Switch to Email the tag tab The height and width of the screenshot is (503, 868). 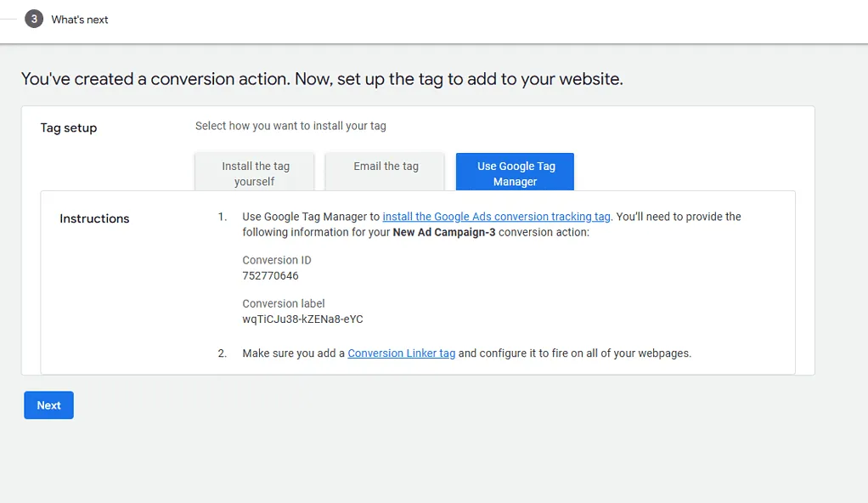pyautogui.click(x=386, y=171)
